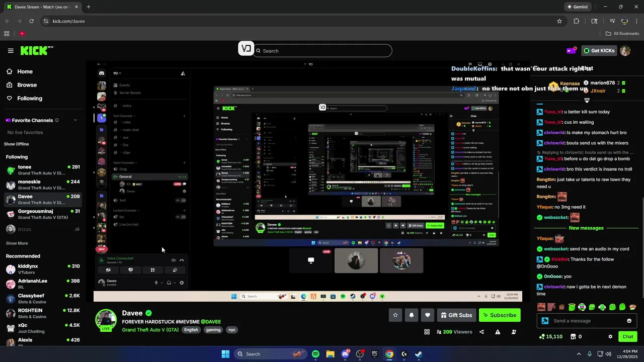This screenshot has height=362, width=644.
Task: Toggle the star favorite button for Davee
Action: [x=395, y=315]
